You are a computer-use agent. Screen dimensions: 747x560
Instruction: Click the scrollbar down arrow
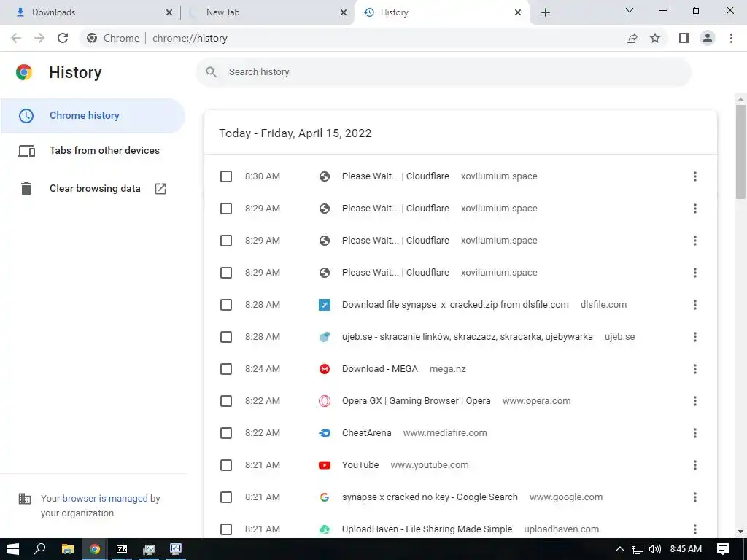(x=740, y=532)
